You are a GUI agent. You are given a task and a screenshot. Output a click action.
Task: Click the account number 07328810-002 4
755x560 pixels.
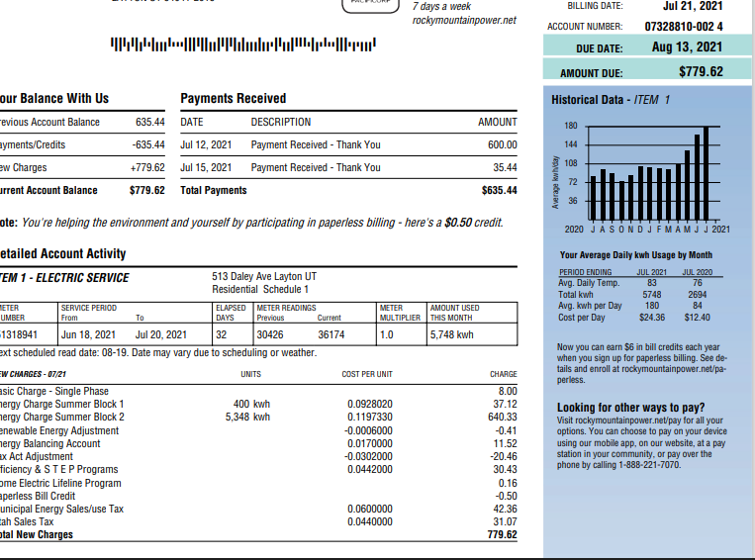click(683, 26)
